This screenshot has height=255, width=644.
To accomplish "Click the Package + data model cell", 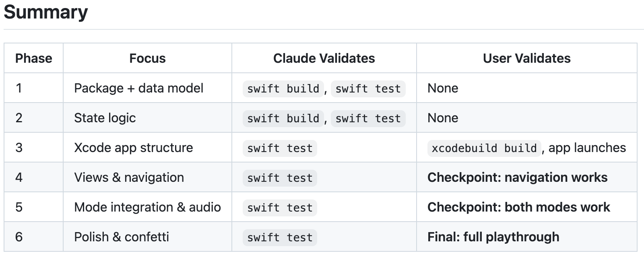I will click(138, 88).
